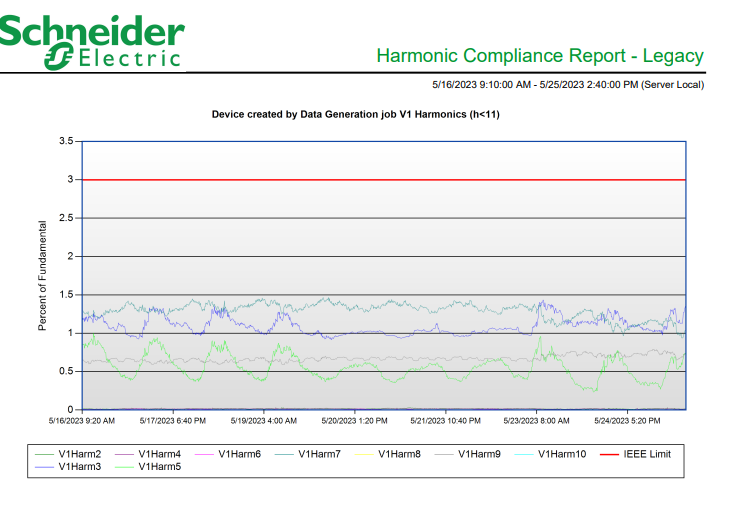This screenshot has width=738, height=525.
Task: Select the V1Harm10 legend entry
Action: pyautogui.click(x=561, y=454)
